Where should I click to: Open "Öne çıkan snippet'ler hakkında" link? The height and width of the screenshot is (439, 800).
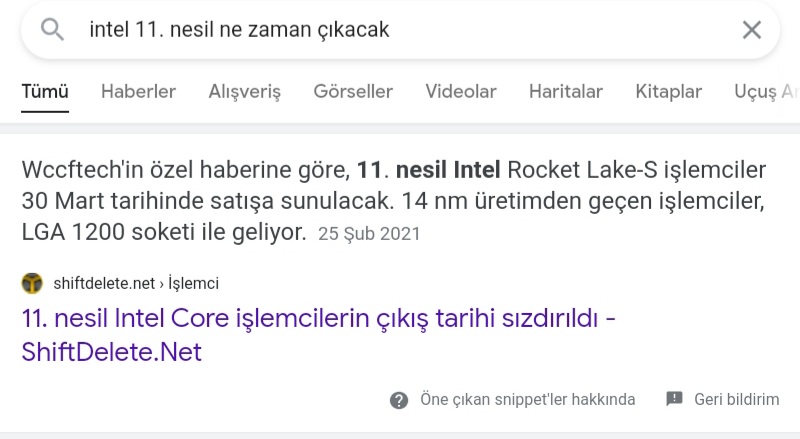pyautogui.click(x=528, y=400)
